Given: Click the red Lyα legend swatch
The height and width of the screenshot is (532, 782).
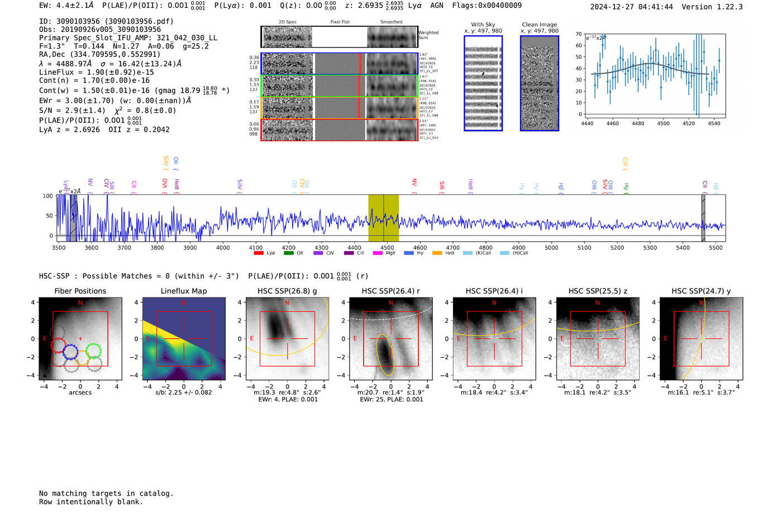Looking at the screenshot, I should [259, 253].
